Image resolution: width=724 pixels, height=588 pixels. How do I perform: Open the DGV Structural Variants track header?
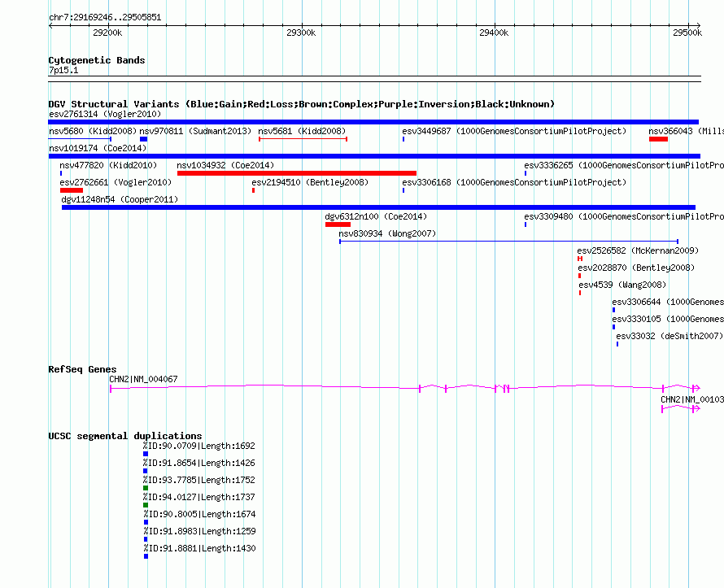(x=301, y=104)
